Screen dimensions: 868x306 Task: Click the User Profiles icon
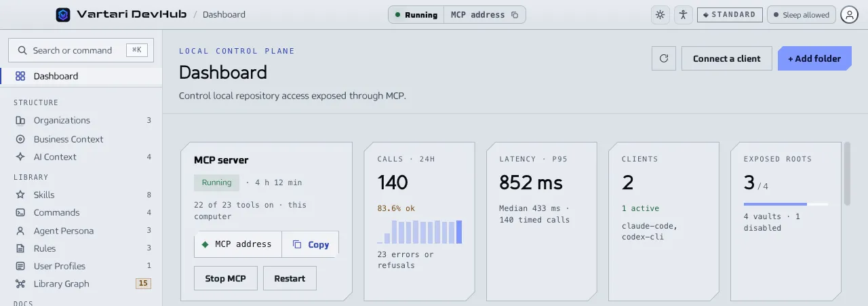coord(20,266)
